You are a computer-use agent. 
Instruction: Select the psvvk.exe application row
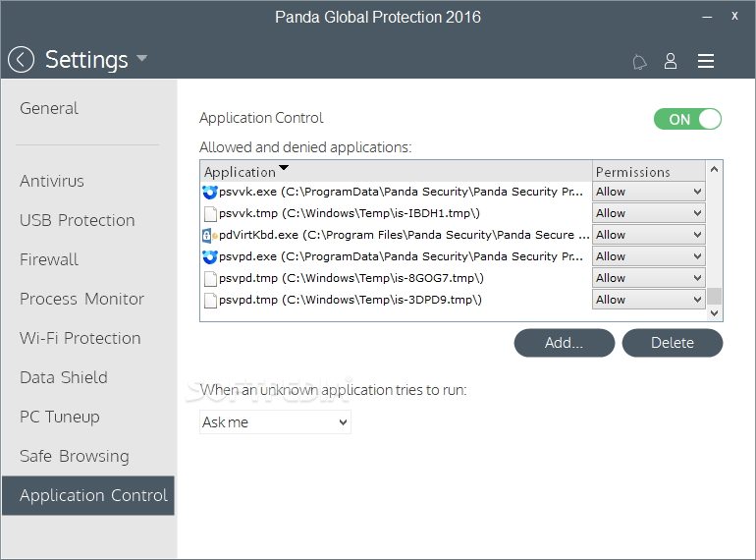pyautogui.click(x=396, y=192)
